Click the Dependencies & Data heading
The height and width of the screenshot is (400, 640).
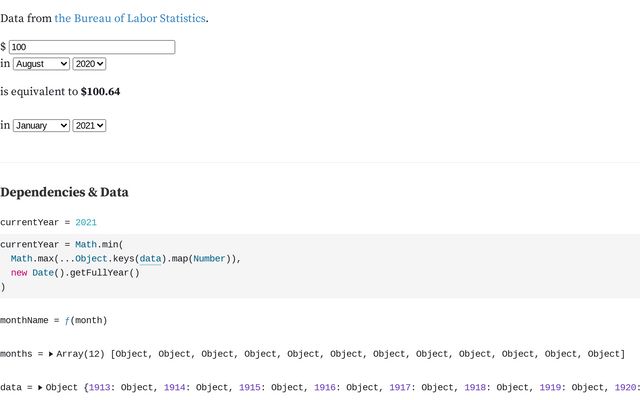pyautogui.click(x=64, y=192)
